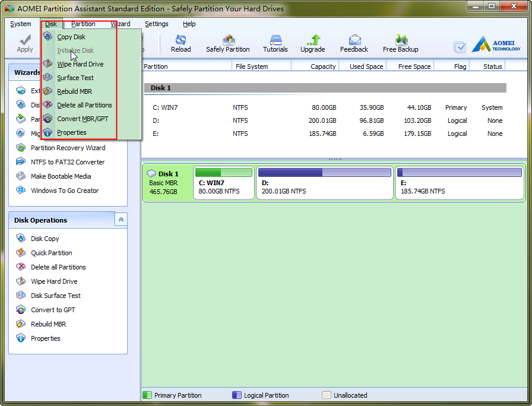Open the Tutorials toolbar icon

[x=275, y=39]
